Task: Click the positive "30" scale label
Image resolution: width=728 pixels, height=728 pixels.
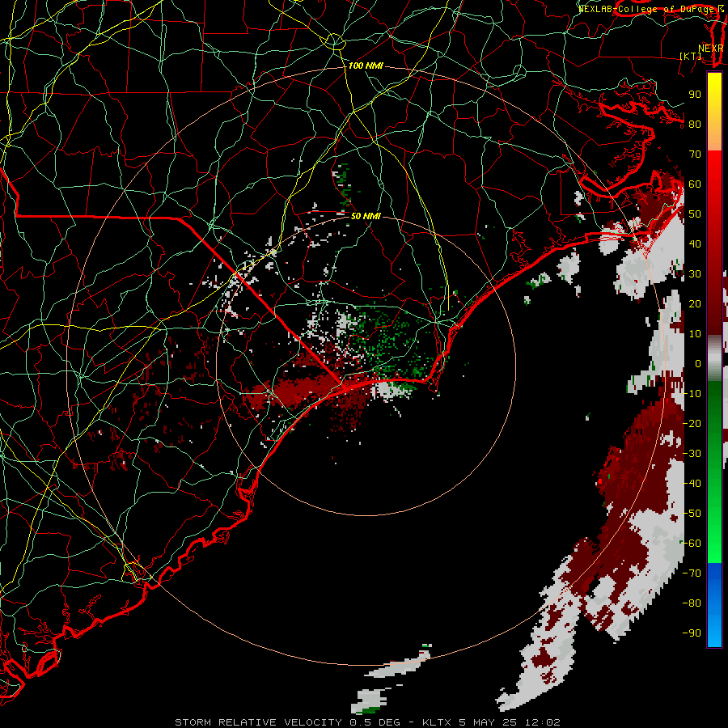Action: pos(695,274)
